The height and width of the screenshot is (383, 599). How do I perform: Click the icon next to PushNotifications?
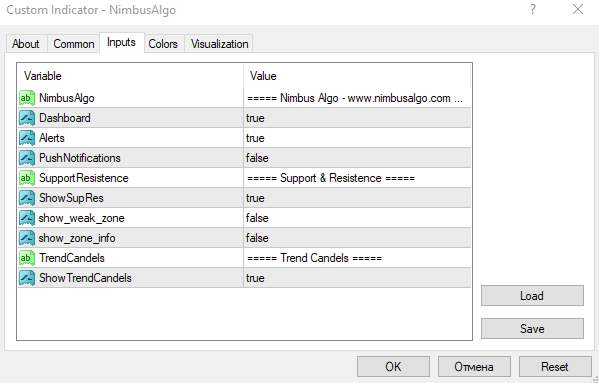tap(27, 158)
